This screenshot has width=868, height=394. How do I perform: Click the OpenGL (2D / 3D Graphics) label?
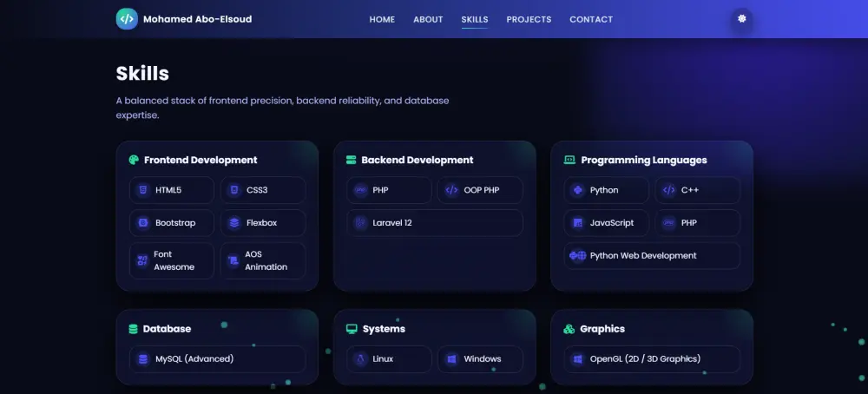[x=645, y=359]
